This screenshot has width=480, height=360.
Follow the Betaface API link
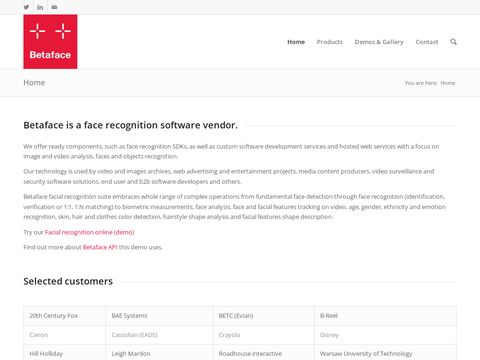[x=100, y=247]
